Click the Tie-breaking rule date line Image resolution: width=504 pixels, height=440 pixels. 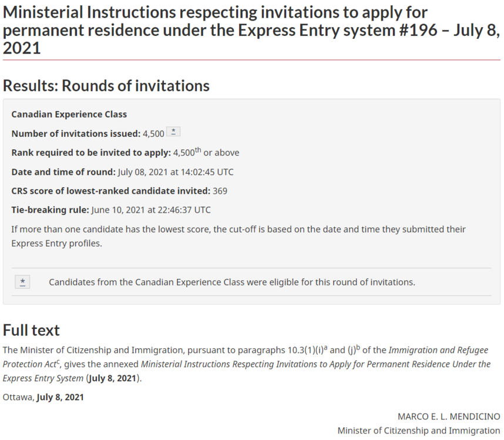(x=111, y=210)
